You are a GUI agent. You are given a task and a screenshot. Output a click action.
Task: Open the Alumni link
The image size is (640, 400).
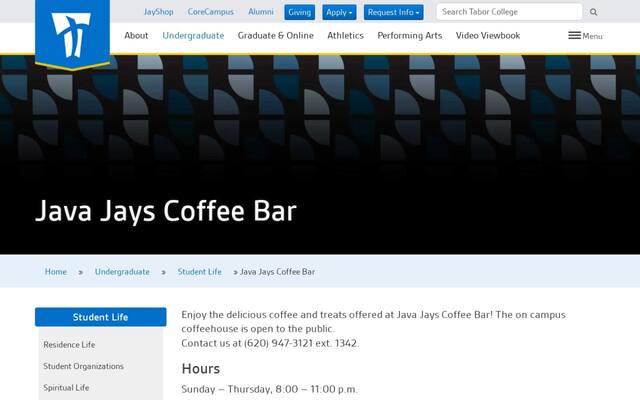pyautogui.click(x=261, y=12)
